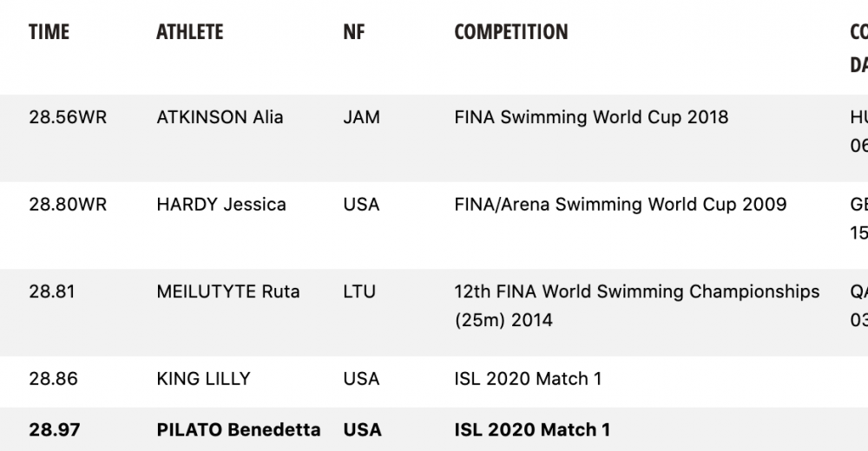868x451 pixels.
Task: Click the bold 28.97 time entry
Action: pyautogui.click(x=54, y=430)
